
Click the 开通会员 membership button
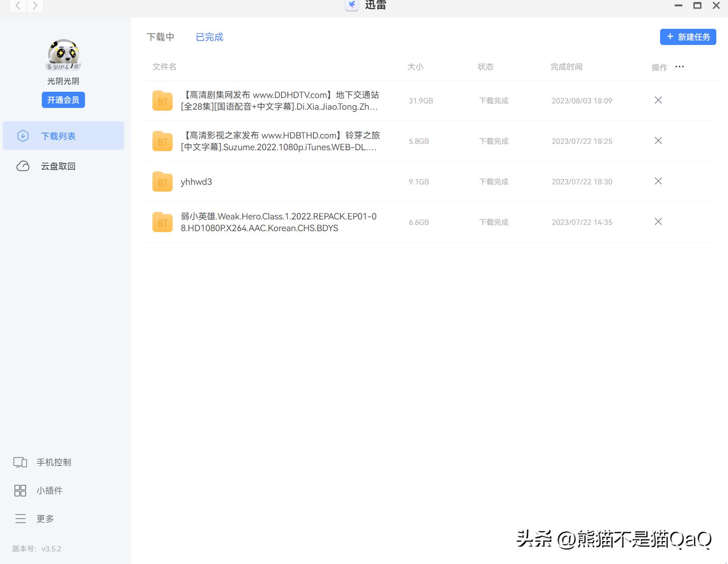[x=63, y=100]
